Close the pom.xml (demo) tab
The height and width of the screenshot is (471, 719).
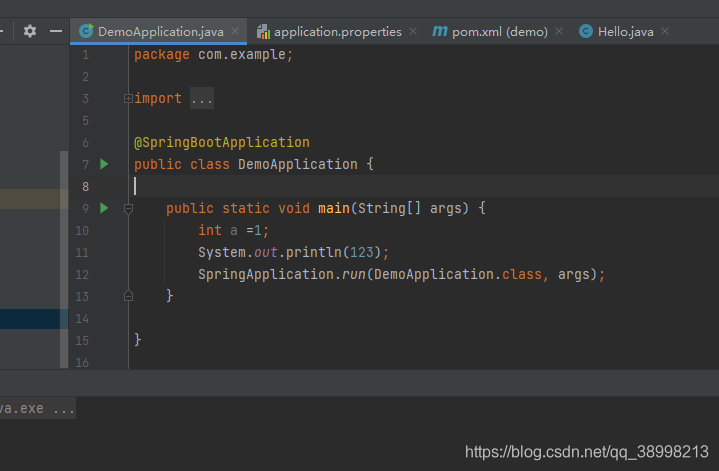click(559, 31)
